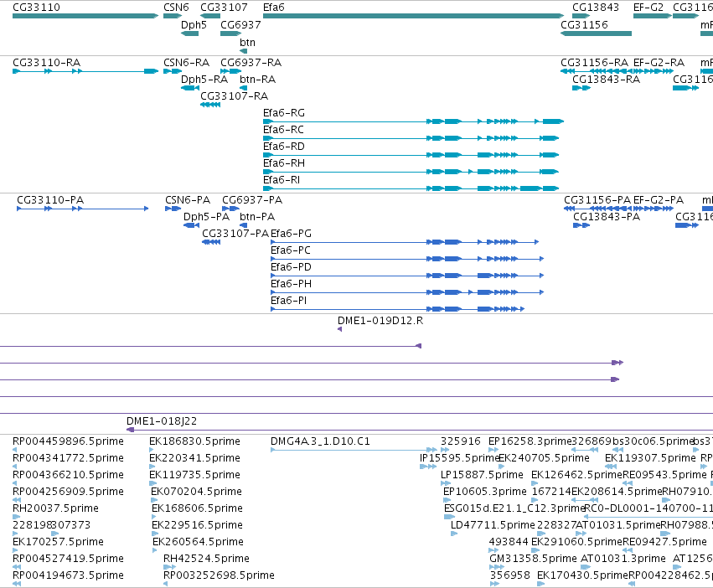Viewport: 713px width, 588px height.
Task: Open protein EF-G2-PA label
Action: [x=658, y=200]
